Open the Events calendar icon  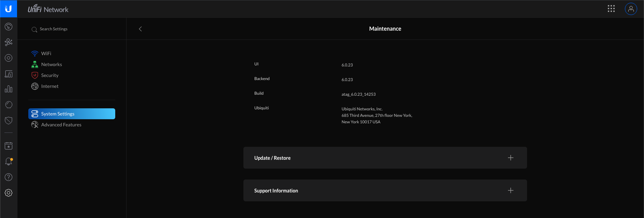9,146
